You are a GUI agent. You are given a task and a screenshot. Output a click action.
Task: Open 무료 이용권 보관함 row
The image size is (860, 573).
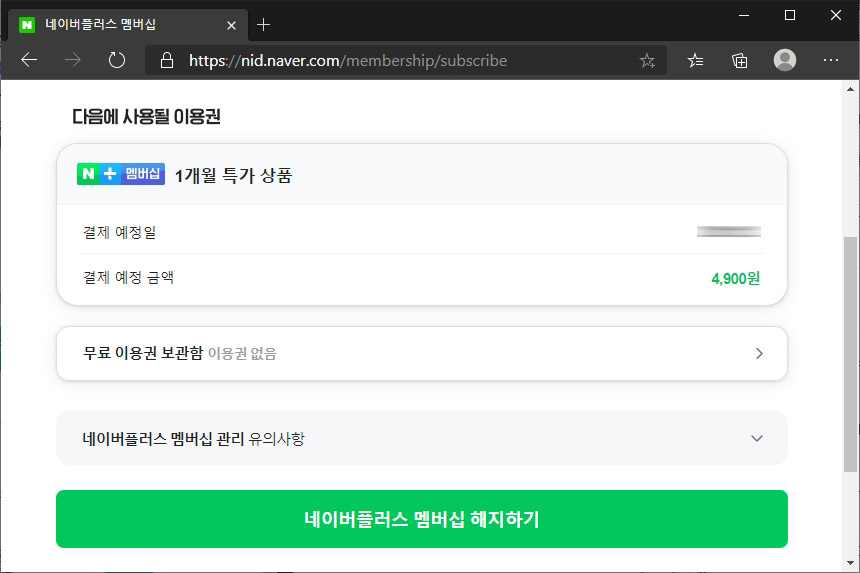point(422,354)
